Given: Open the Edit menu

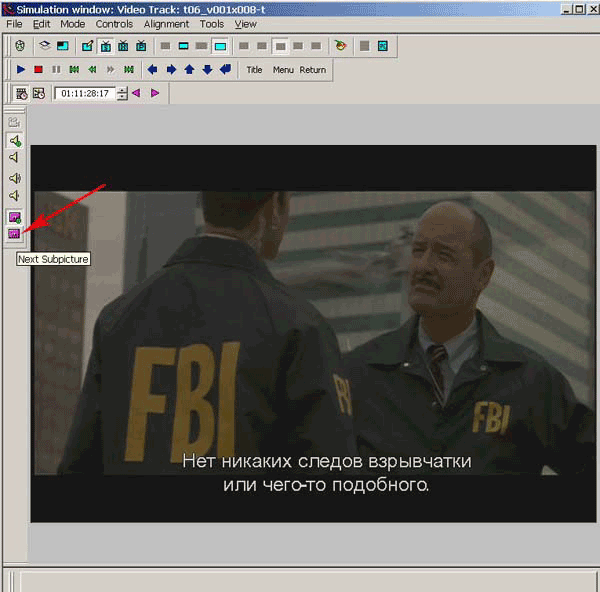Looking at the screenshot, I should [x=41, y=24].
